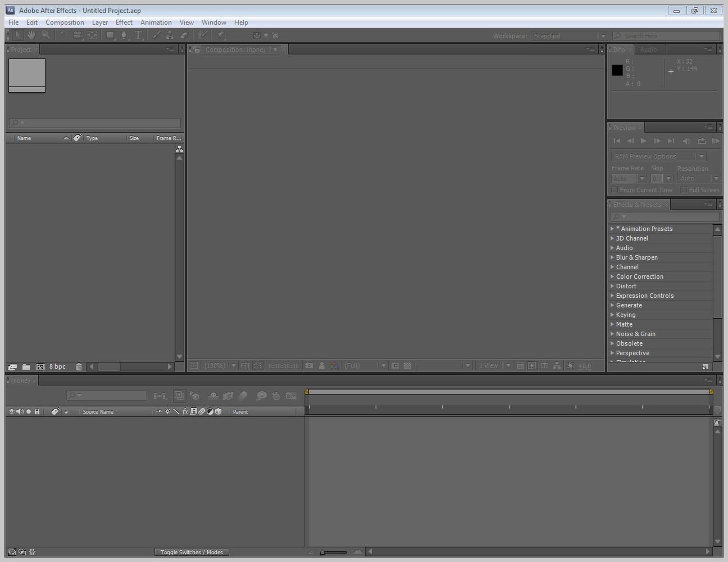Click the composition mini-flowchart icon in timeline
The height and width of the screenshot is (562, 728).
point(160,396)
